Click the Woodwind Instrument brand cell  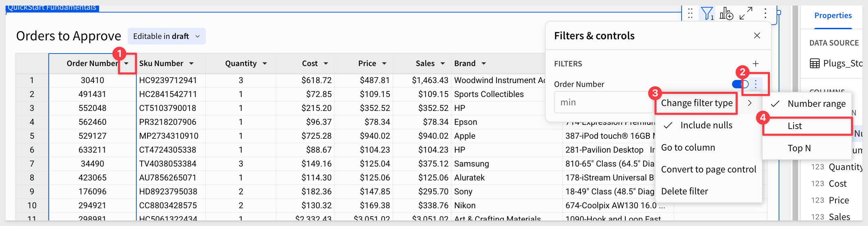(x=498, y=80)
